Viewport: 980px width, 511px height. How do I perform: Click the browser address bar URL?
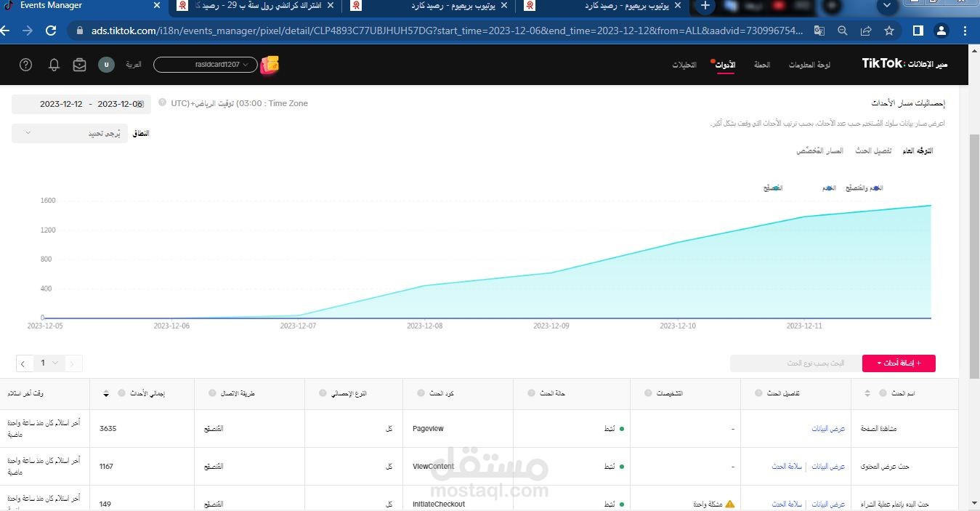[448, 31]
